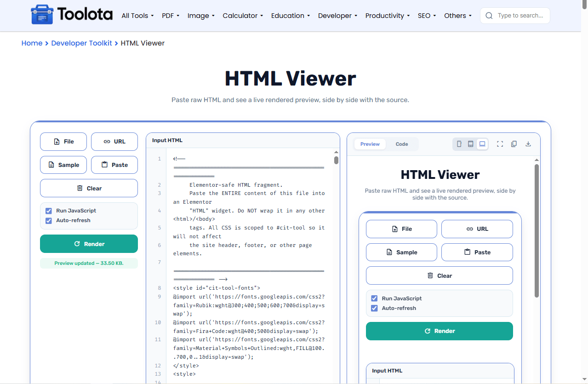Click the Render button inside the preview pane
588x384 pixels.
pyautogui.click(x=440, y=331)
